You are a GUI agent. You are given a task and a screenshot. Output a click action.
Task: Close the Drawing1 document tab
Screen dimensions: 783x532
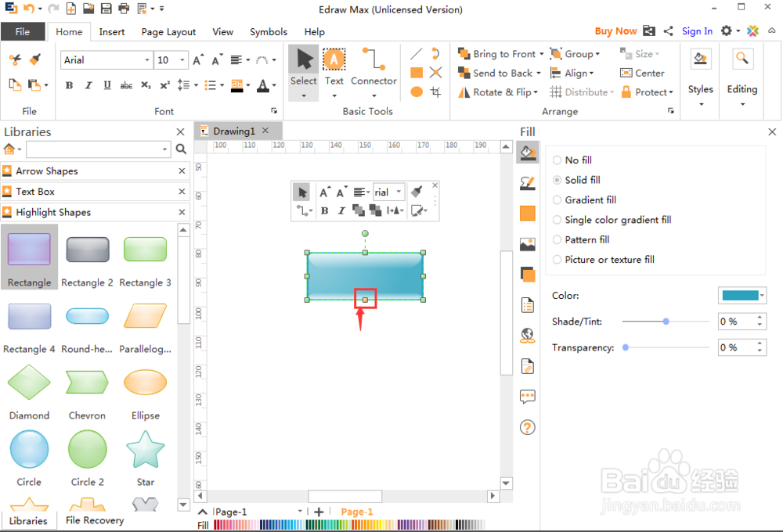click(x=265, y=130)
